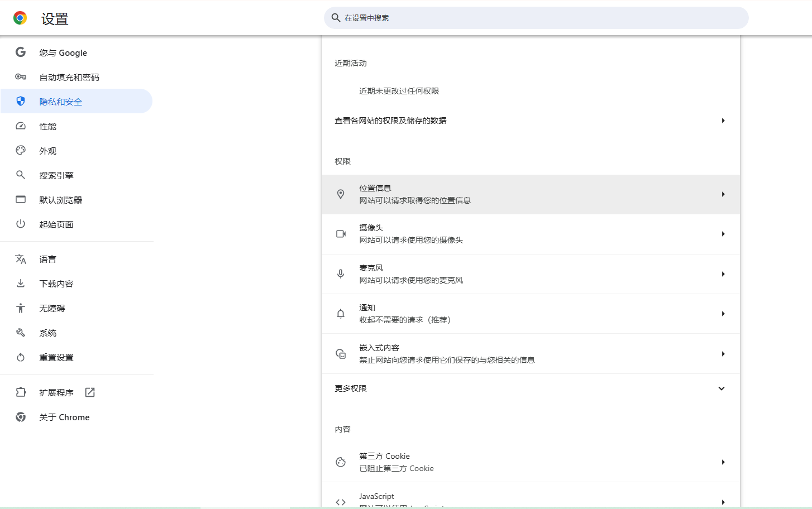Screen dimensions: 812x509
Task: Open the 您与 Google settings section
Action: (77, 52)
